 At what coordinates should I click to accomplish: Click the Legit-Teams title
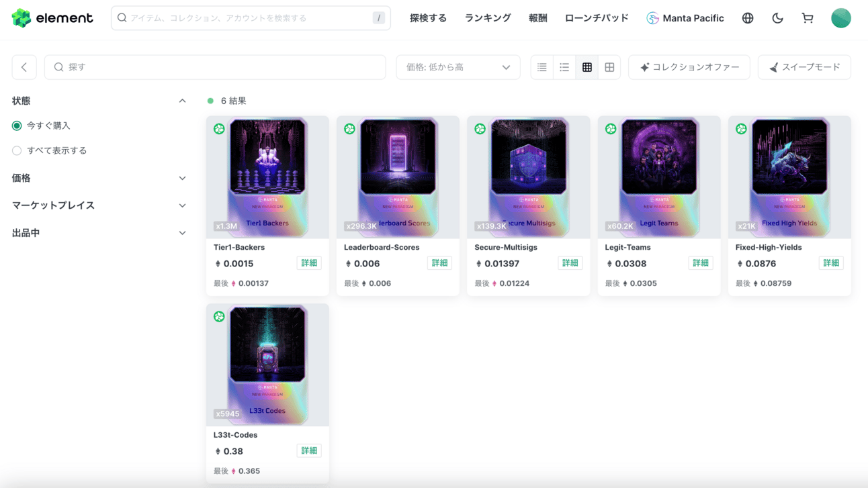[627, 247]
